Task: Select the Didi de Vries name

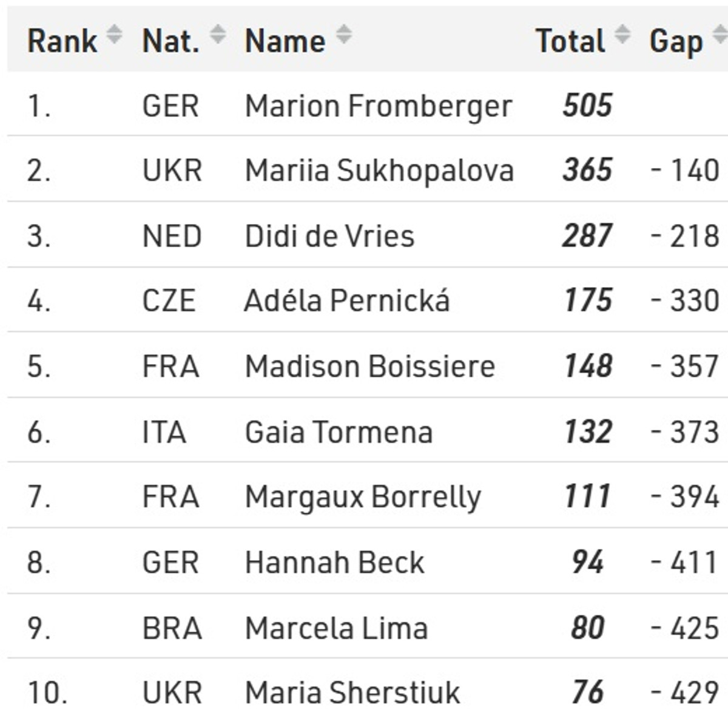Action: [329, 235]
